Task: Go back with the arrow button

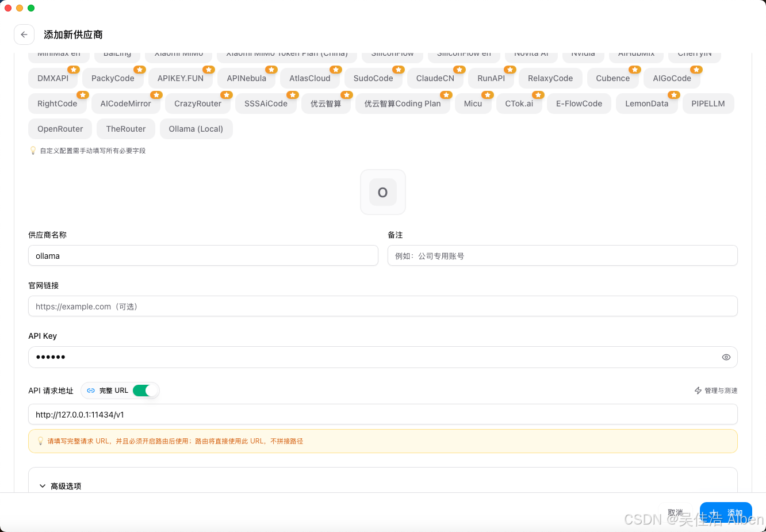Action: 24,35
